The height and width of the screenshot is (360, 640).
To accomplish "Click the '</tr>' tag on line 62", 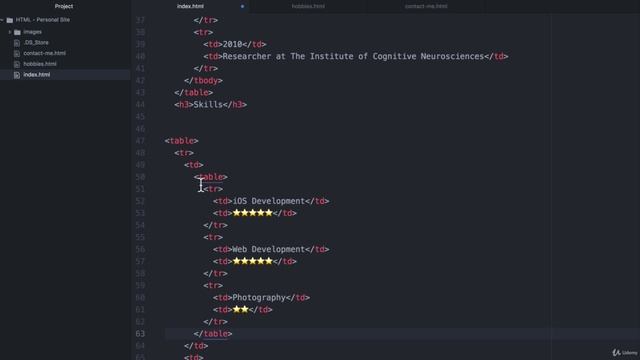I will pyautogui.click(x=216, y=322).
